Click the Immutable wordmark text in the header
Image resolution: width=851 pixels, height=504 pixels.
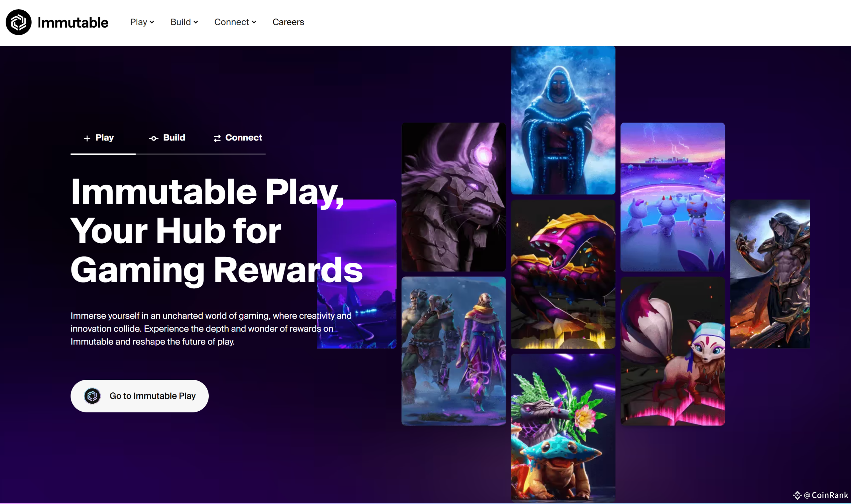(73, 23)
